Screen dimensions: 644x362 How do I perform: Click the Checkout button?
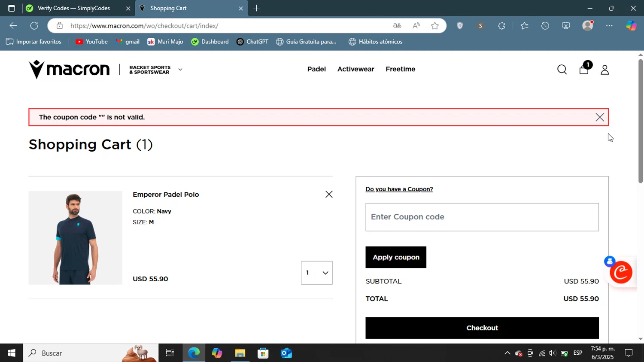pos(482,328)
